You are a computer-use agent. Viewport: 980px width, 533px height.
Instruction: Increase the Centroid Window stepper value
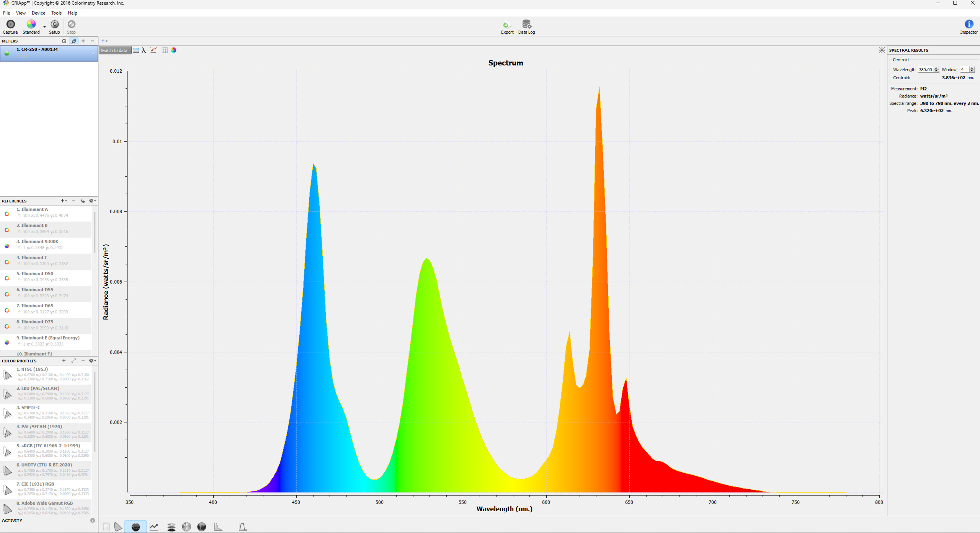(972, 68)
